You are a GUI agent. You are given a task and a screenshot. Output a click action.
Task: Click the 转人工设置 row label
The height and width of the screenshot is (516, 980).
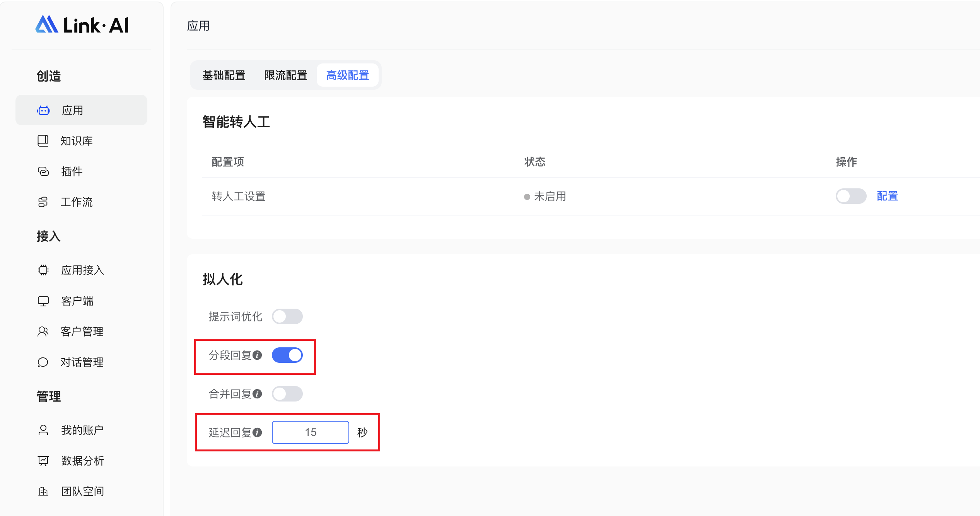(238, 196)
